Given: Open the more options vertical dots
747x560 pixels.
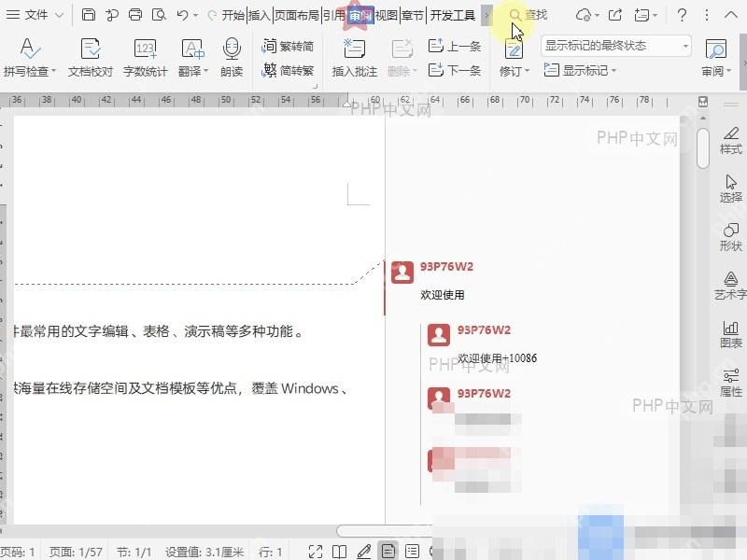Looking at the screenshot, I should coord(707,15).
